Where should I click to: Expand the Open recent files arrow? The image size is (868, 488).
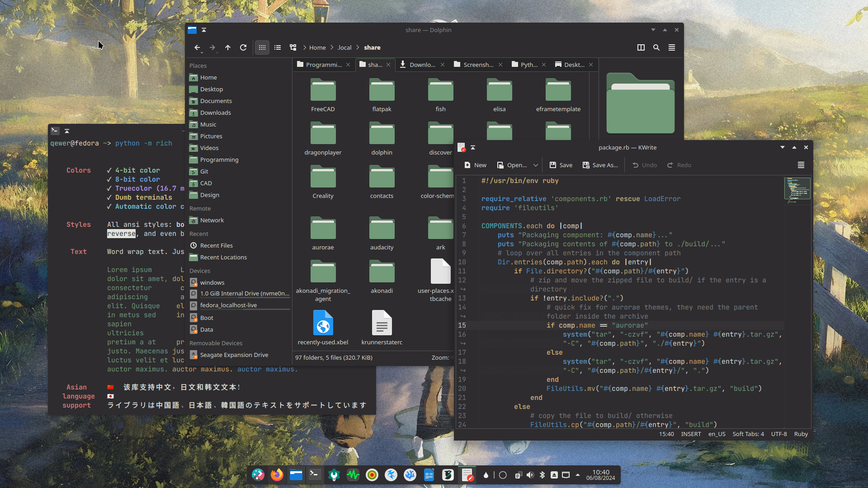pos(536,165)
